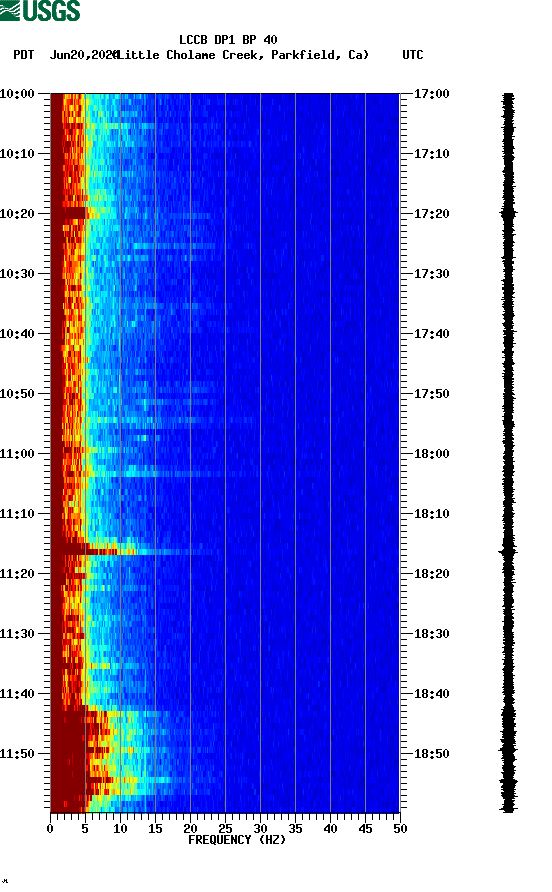Click the seismogram waveform trace at right
The width and height of the screenshot is (552, 892).
[x=508, y=452]
